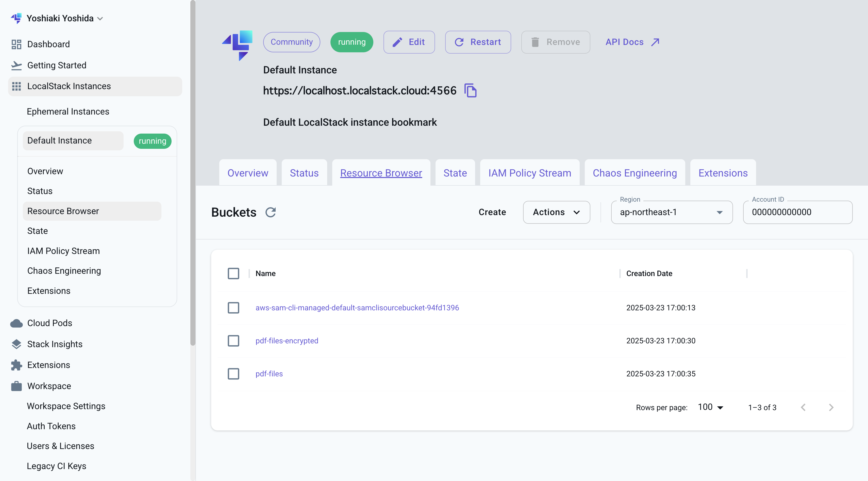Switch to the Overview tab

[x=248, y=173]
